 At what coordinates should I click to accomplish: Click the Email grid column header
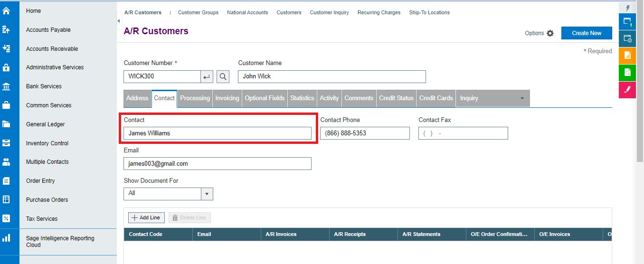227,234
